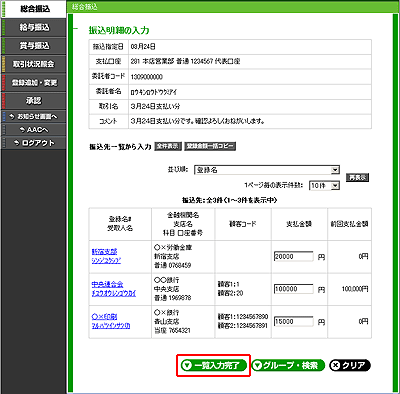Open the 新宿支部 link
The height and width of the screenshot is (394, 400).
click(x=105, y=252)
